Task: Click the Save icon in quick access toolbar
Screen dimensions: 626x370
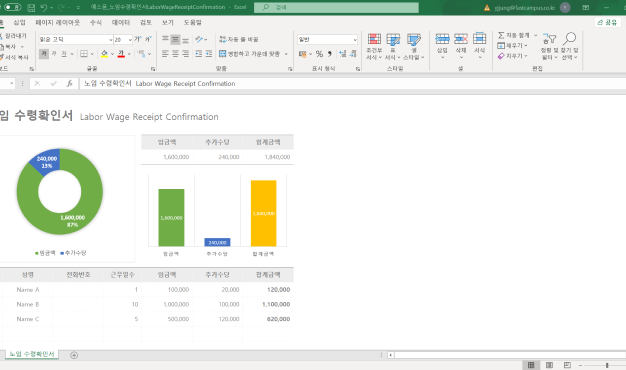Action: pos(31,8)
